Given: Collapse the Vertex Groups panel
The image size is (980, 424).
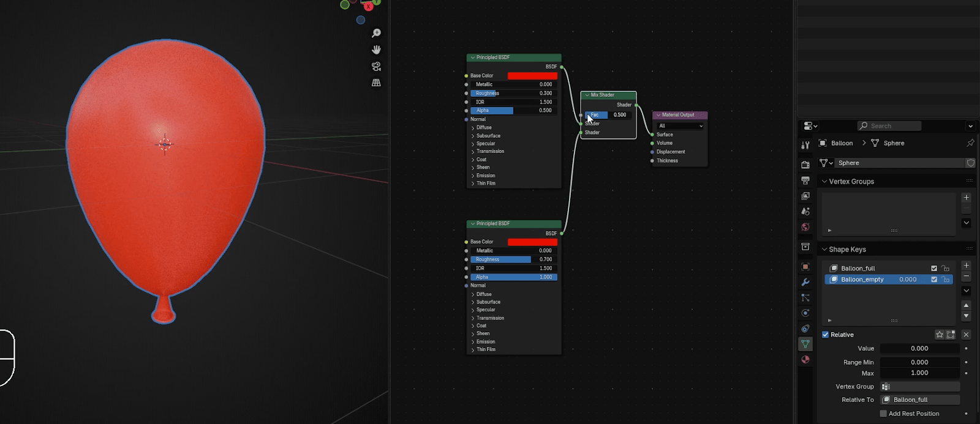Looking at the screenshot, I should (825, 182).
